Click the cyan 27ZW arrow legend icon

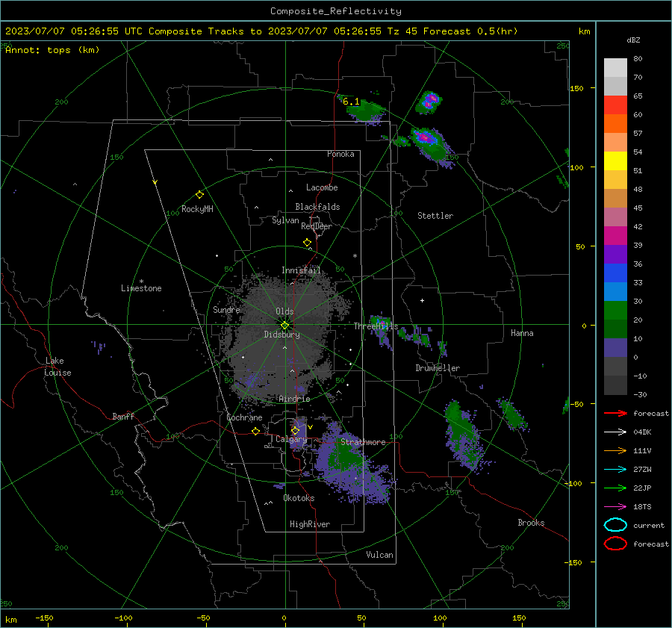coord(615,470)
